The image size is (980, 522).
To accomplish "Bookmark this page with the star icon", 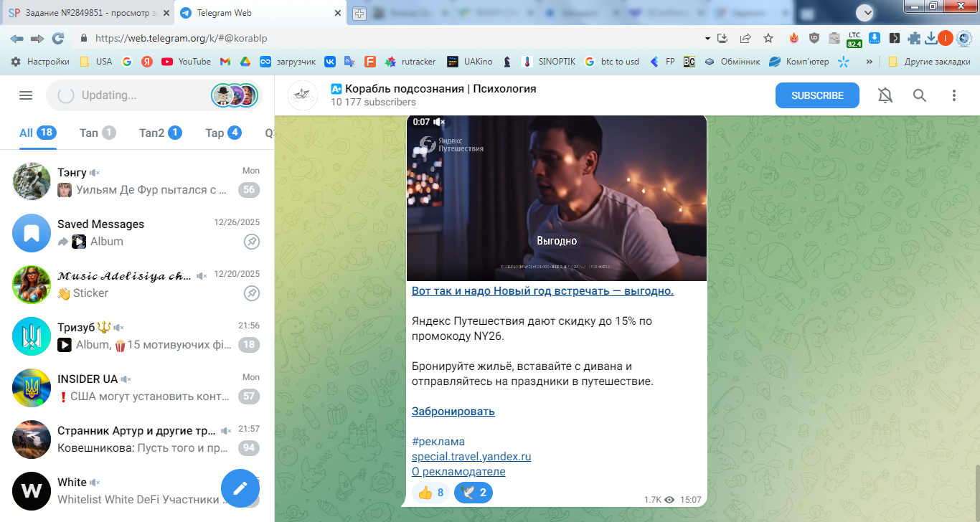I will point(768,38).
